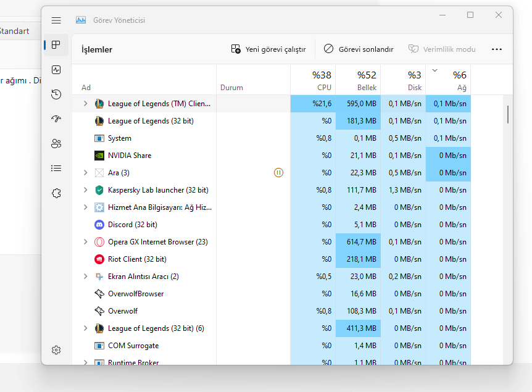
Task: Click the Görev Yöneticisi app icon
Action: pyautogui.click(x=81, y=20)
